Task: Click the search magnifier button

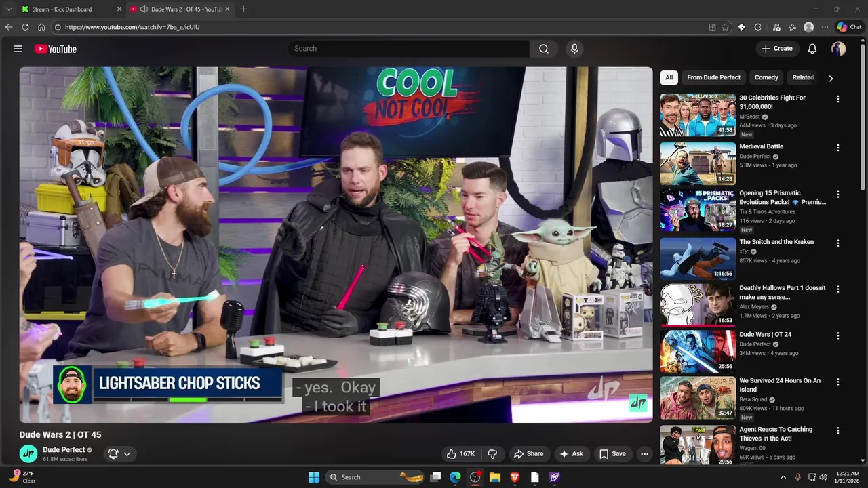Action: pos(544,49)
